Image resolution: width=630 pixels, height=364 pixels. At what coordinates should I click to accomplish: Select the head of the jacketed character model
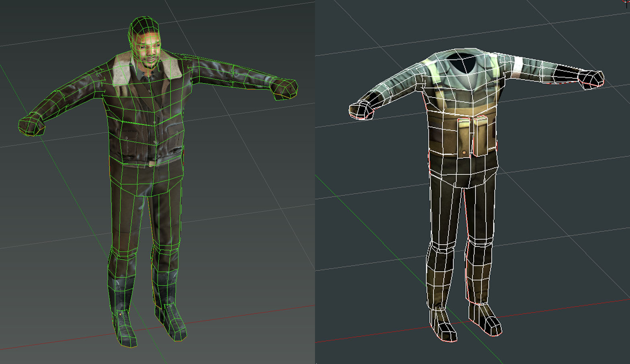pyautogui.click(x=145, y=44)
